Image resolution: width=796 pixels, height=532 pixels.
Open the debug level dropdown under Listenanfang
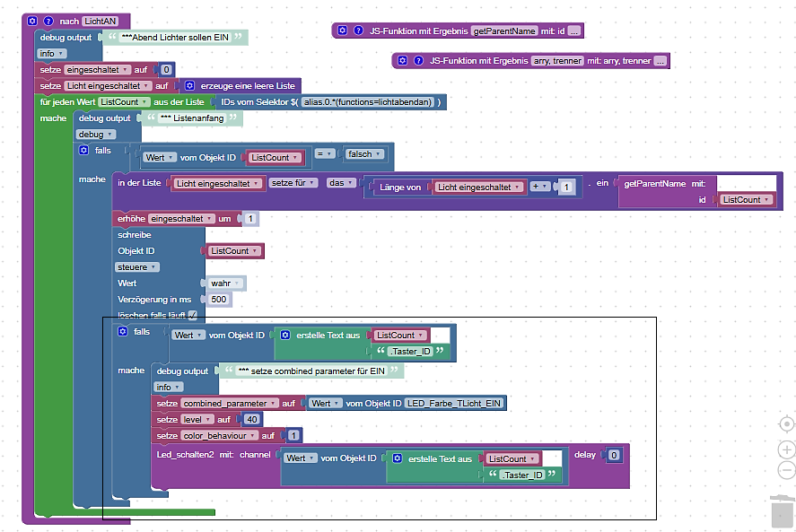[96, 135]
